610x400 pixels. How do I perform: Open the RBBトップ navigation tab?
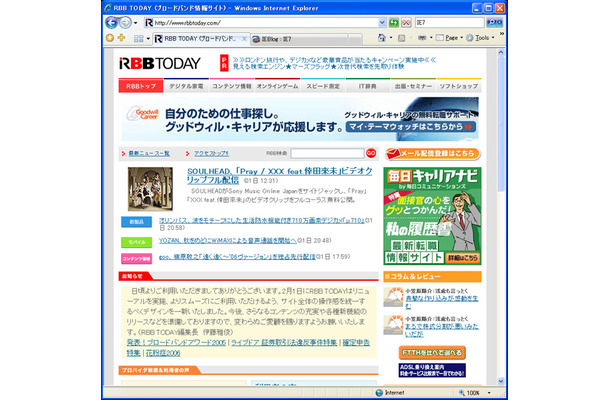[x=141, y=86]
